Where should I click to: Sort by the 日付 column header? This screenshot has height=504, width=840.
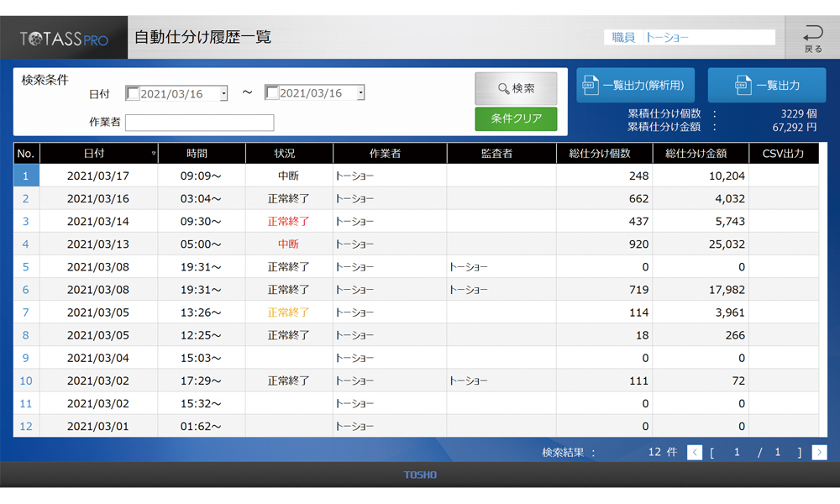[98, 153]
